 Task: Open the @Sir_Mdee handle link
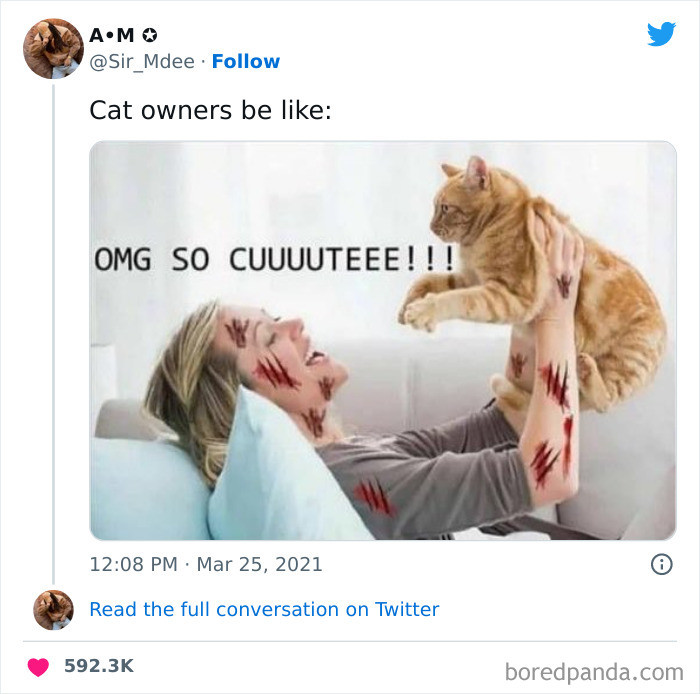tap(142, 62)
